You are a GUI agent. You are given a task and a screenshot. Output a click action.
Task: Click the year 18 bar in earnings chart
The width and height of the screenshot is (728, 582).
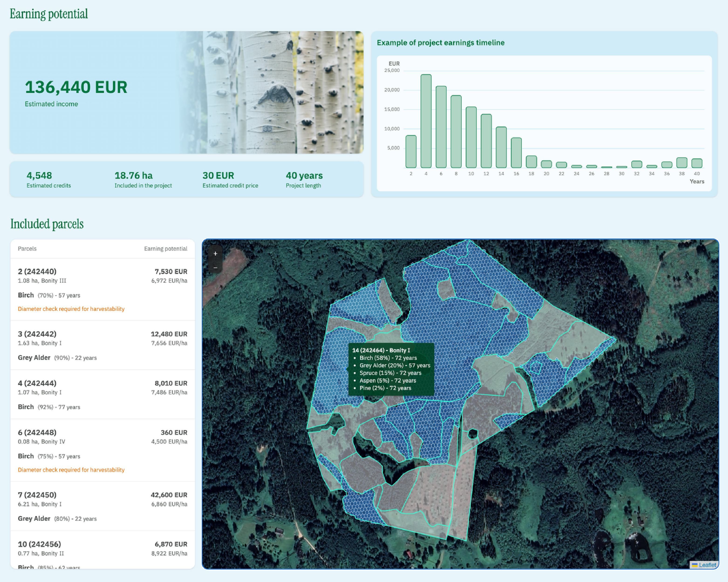click(531, 162)
